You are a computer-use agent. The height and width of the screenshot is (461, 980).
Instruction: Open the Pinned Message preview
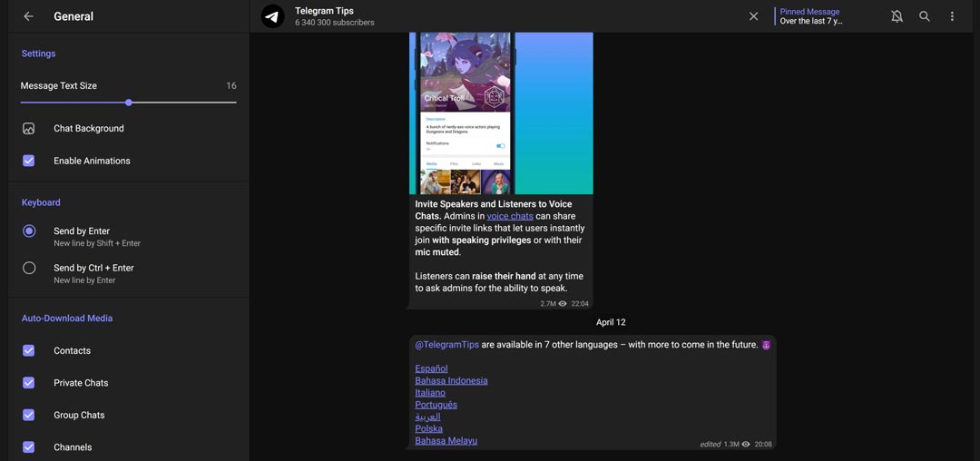pos(810,16)
